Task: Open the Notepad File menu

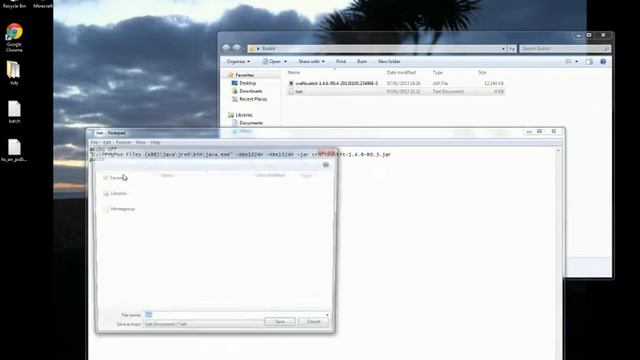Action: pyautogui.click(x=94, y=142)
